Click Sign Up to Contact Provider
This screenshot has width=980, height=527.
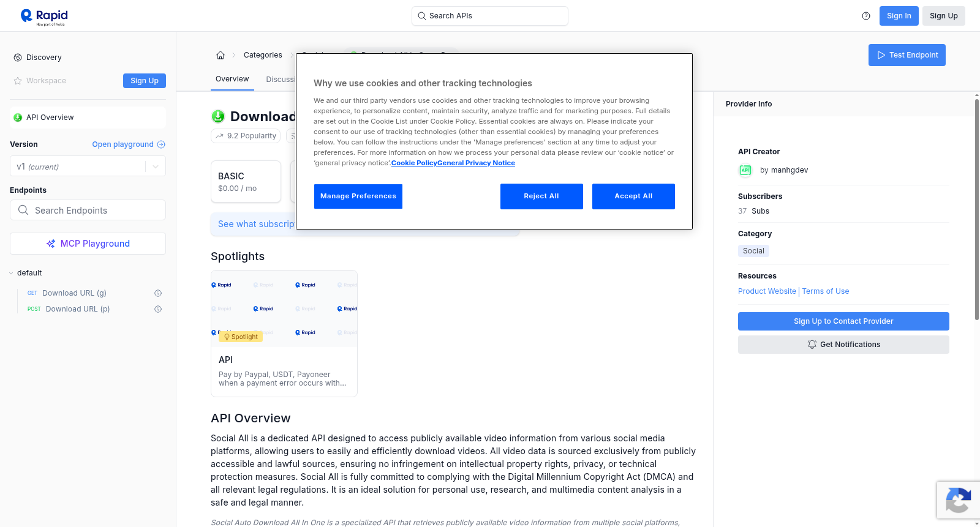tap(843, 321)
